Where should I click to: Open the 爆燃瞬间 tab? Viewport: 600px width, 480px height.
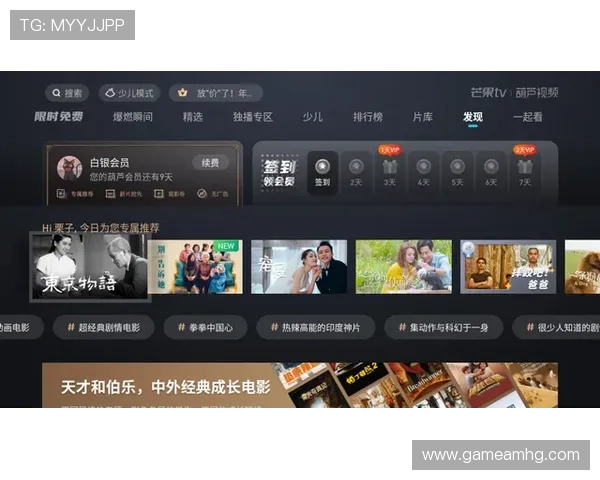point(133,117)
